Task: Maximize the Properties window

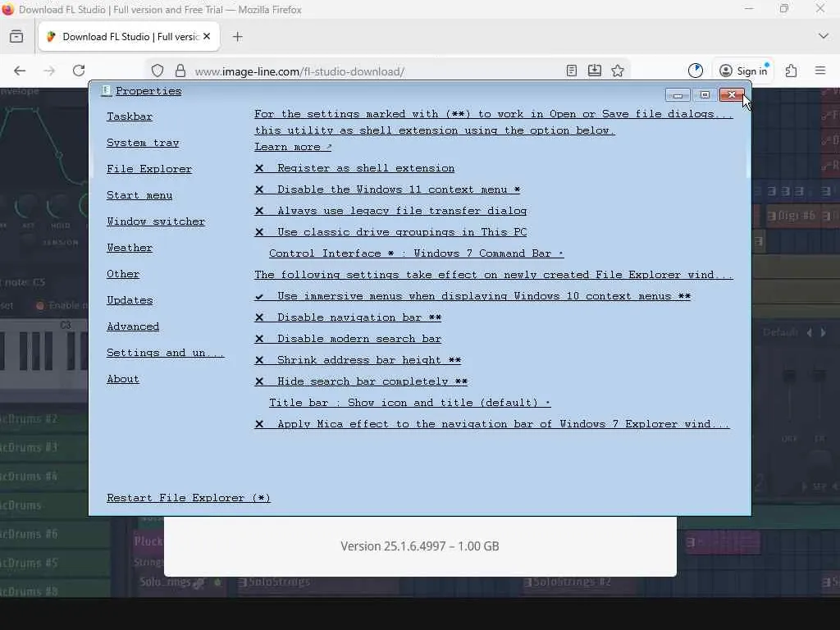Action: point(705,95)
